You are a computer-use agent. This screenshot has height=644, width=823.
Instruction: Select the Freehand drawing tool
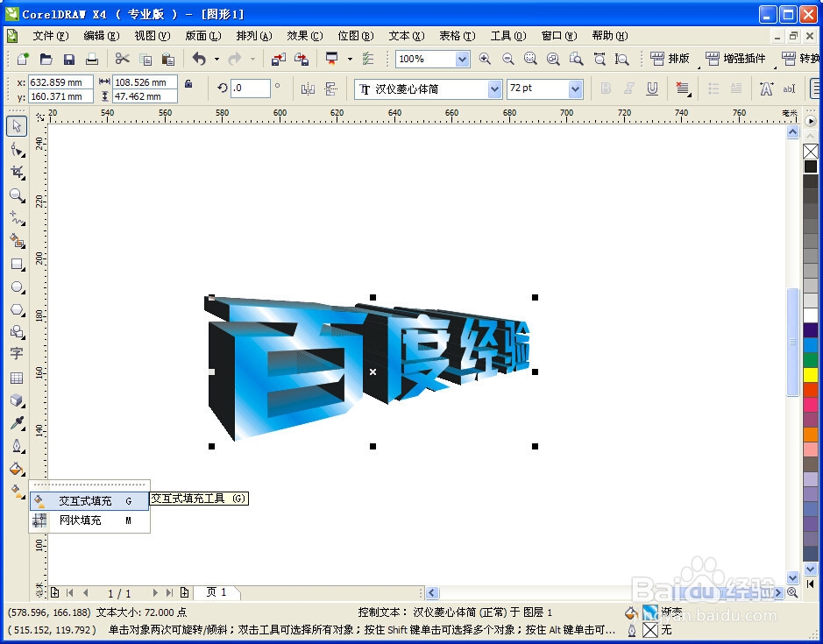click(x=17, y=218)
